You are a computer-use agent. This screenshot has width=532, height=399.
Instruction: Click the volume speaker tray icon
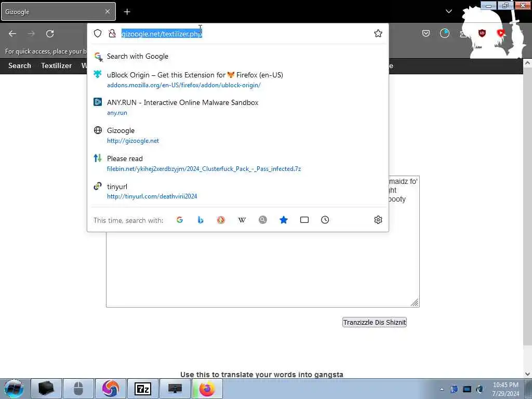pos(480,389)
